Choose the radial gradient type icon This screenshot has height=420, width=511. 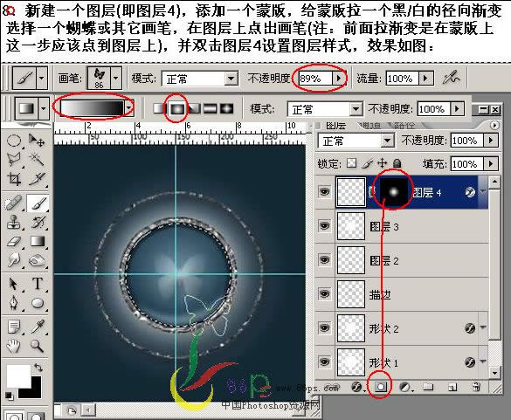[x=177, y=108]
